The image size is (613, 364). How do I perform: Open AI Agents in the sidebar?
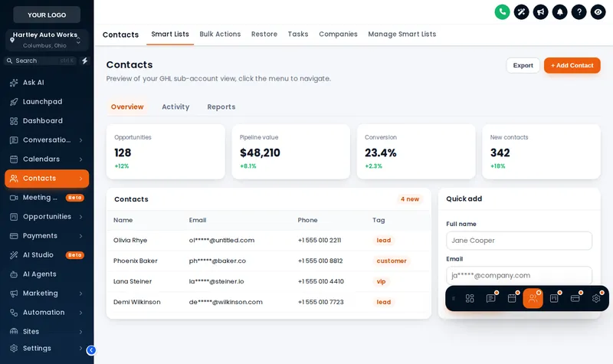coord(47,274)
